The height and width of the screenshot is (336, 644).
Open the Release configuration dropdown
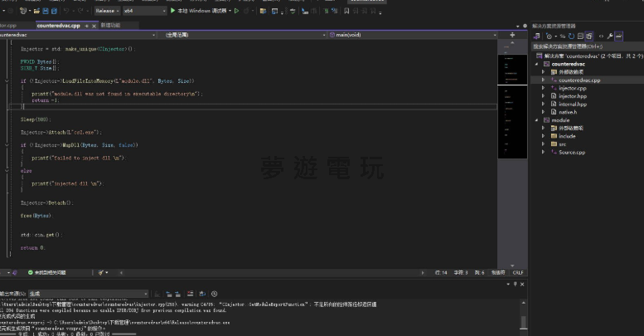[x=106, y=11]
